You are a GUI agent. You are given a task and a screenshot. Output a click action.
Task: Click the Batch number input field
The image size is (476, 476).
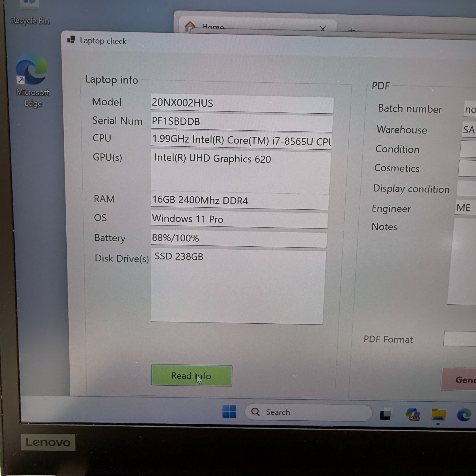tap(470, 109)
